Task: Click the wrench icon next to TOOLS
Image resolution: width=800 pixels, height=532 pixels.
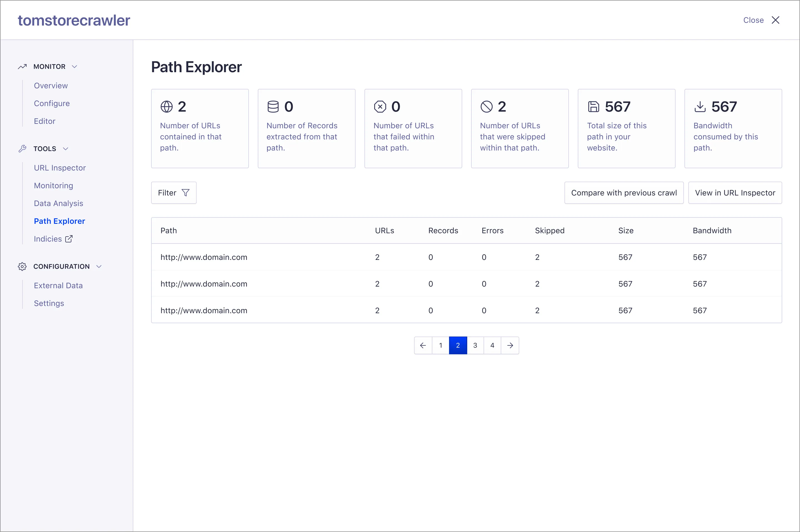Action: 22,149
